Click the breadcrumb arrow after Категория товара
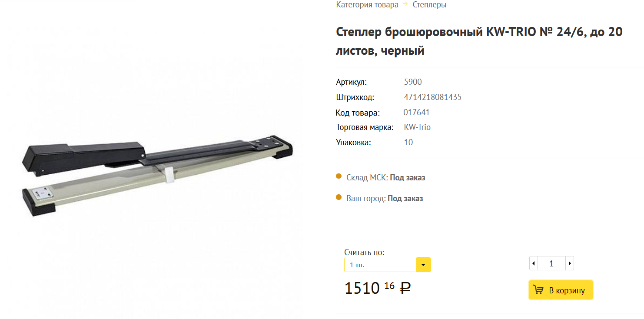The image size is (644, 319). pyautogui.click(x=405, y=4)
